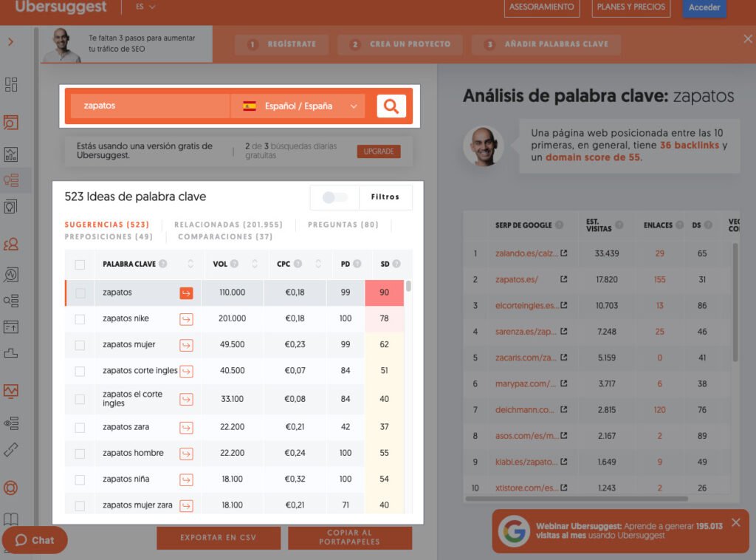Click the arrow icon next to zapatos niña
756x560 pixels.
pyautogui.click(x=186, y=479)
